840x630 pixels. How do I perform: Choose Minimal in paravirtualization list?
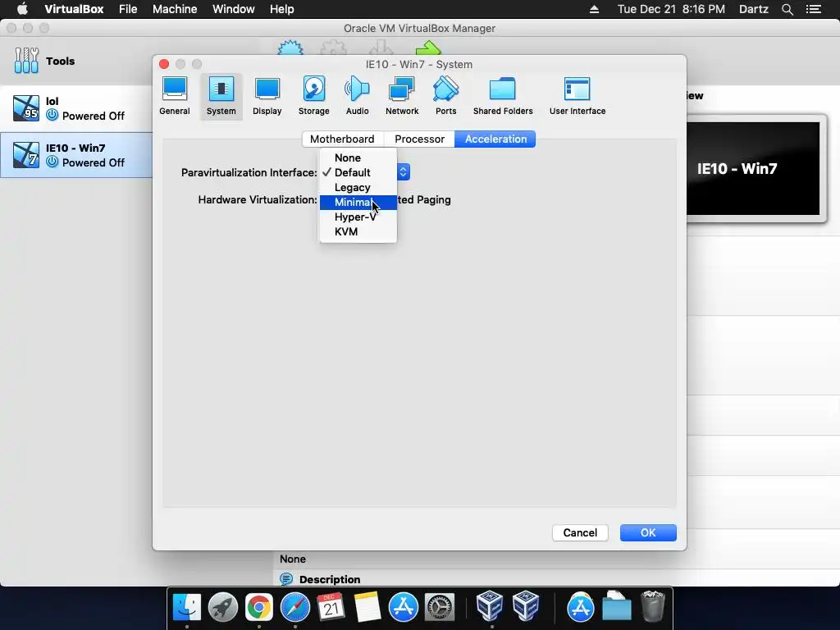[x=358, y=203]
